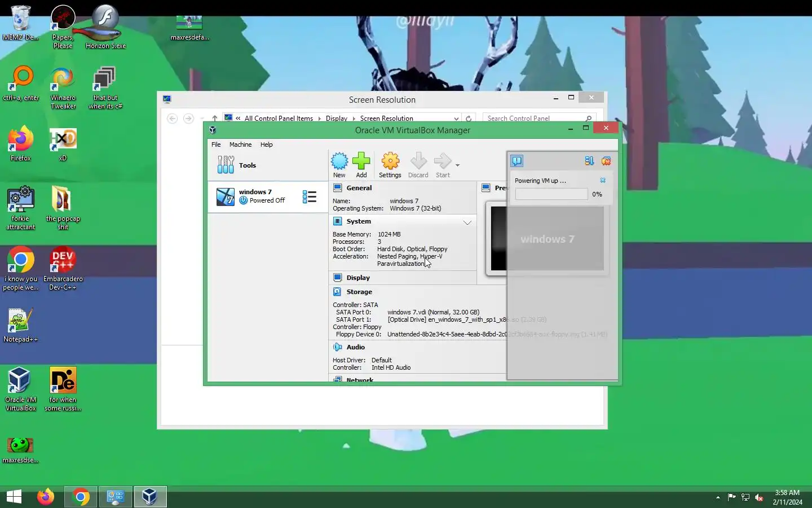
Task: Click the System section header link
Action: click(359, 221)
